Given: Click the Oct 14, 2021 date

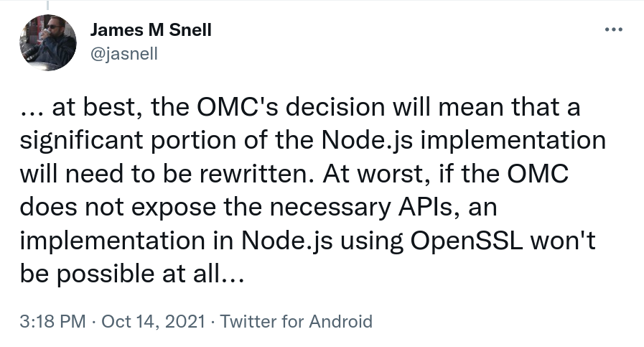Looking at the screenshot, I should coord(153,322).
